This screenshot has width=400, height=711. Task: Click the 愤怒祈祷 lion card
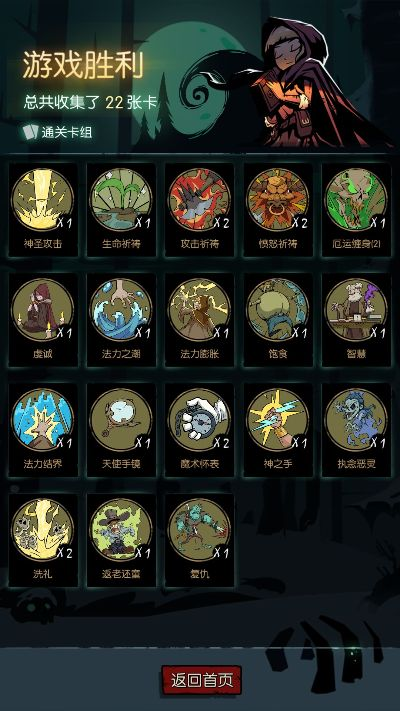pyautogui.click(x=278, y=200)
